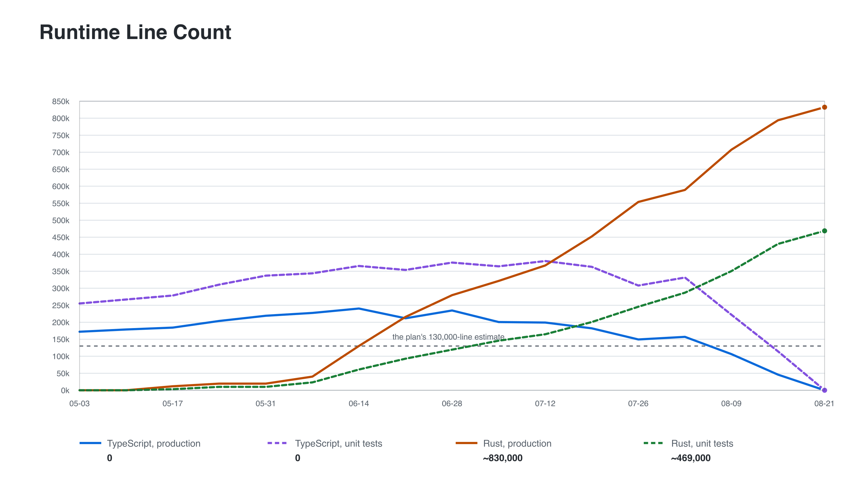Click the green Rust unit tests endpoint marker
Screen dimensions: 868x477
tap(824, 231)
